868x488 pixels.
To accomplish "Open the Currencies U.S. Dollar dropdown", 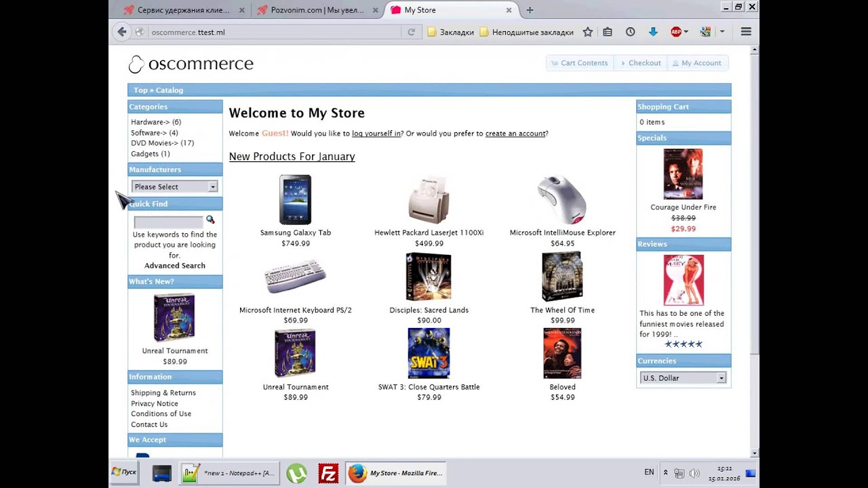I will [683, 378].
